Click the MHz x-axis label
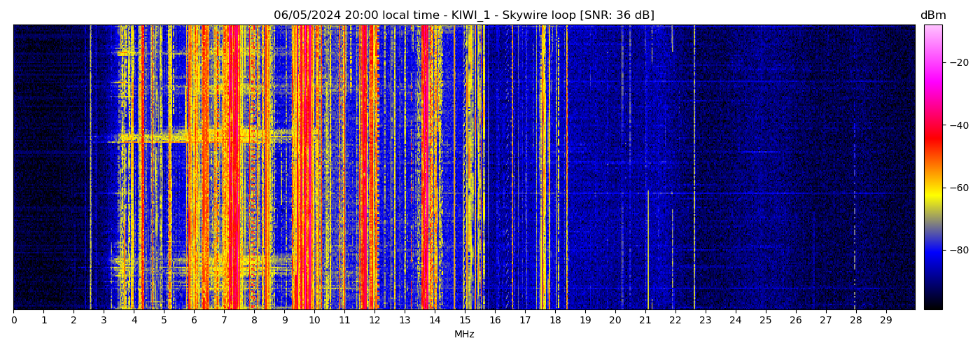 (x=464, y=335)
